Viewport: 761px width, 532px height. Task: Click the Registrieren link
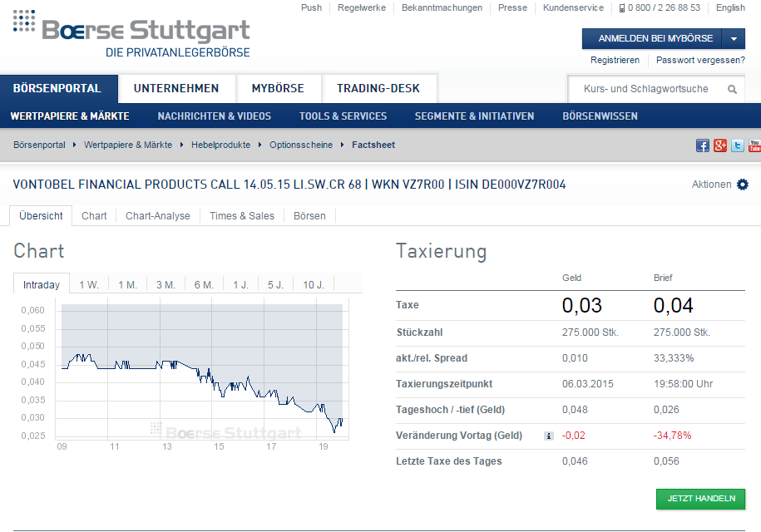pos(615,60)
